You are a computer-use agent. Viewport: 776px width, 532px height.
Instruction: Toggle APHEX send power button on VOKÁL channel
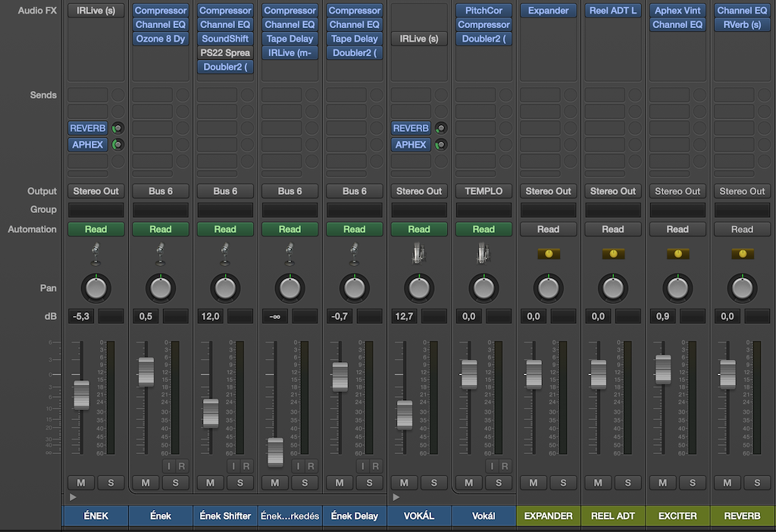[x=441, y=145]
